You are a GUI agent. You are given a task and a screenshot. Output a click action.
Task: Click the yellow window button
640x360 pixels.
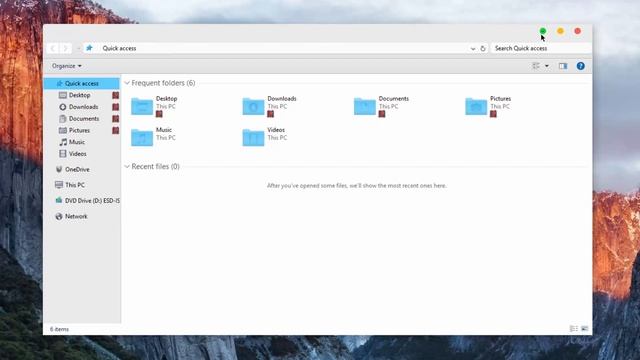[560, 31]
